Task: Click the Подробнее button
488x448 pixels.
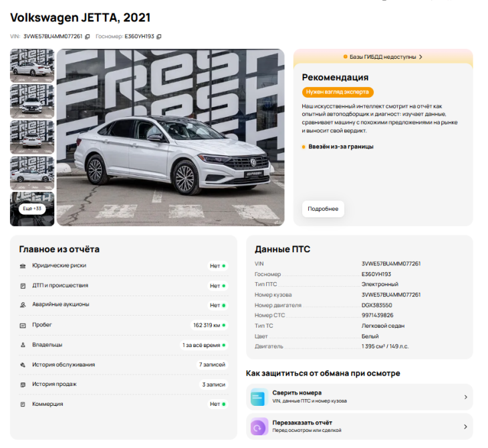Action: point(323,209)
